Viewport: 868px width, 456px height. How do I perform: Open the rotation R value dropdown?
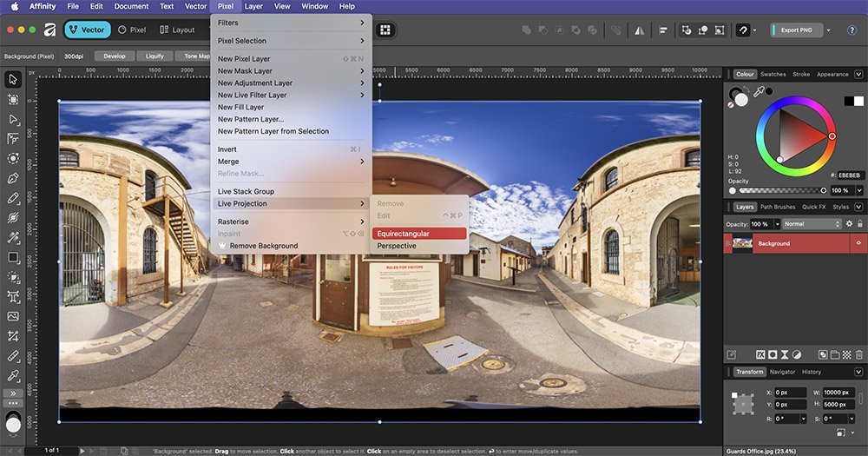pyautogui.click(x=803, y=419)
